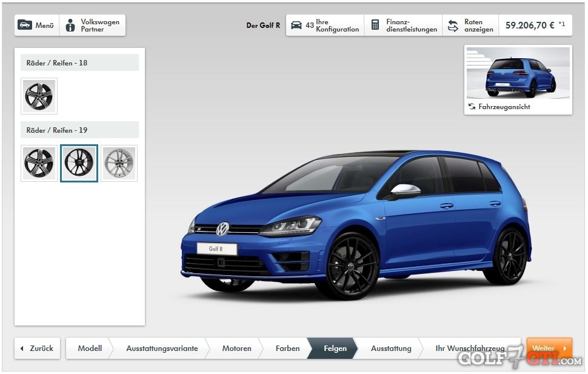This screenshot has width=588, height=374.
Task: Go to the Motoren step
Action: (236, 349)
